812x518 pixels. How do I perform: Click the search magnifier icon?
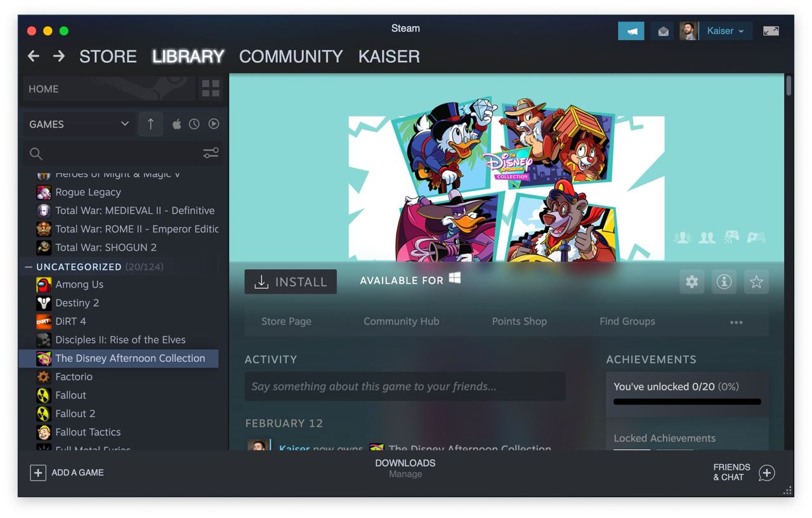point(36,154)
